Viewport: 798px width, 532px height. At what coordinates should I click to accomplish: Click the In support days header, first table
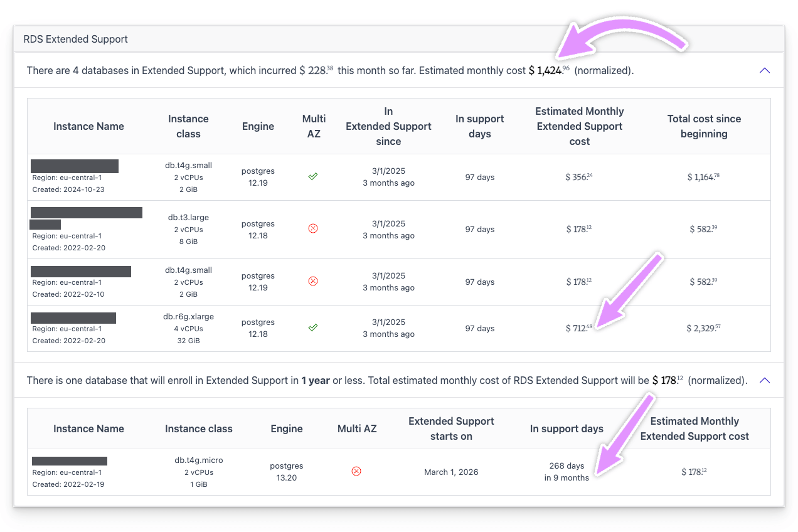(480, 126)
